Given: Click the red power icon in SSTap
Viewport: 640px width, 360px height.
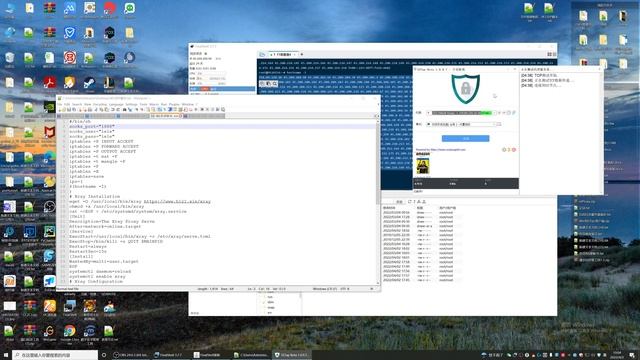Looking at the screenshot, I should [x=514, y=150].
